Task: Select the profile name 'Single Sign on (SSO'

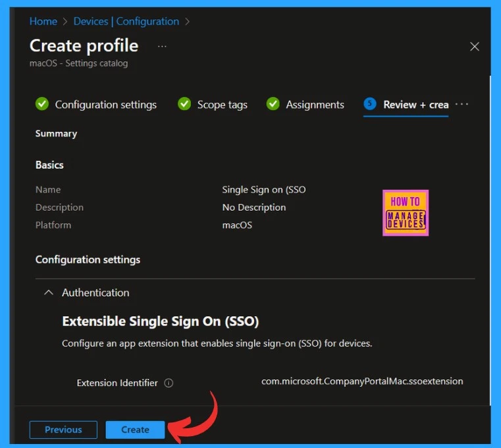Action: click(264, 190)
